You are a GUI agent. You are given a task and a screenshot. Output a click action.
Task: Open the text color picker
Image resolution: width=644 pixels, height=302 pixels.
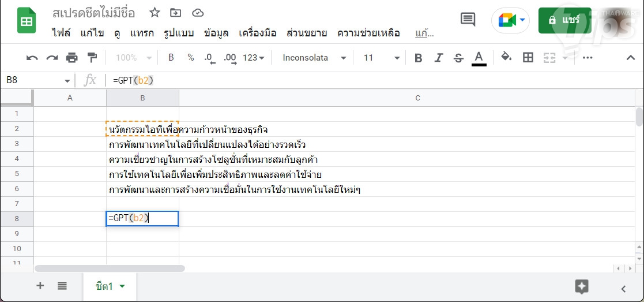tap(479, 58)
